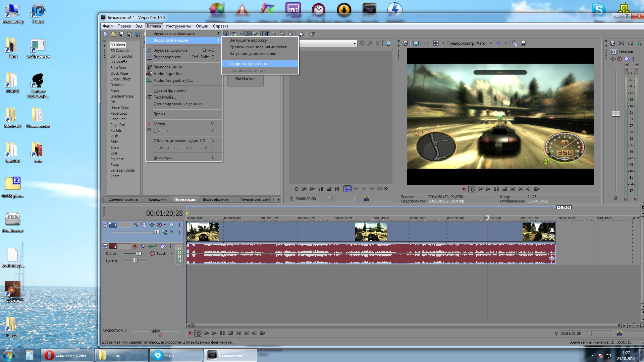644x362 pixels.
Task: Click video preview external monitor icon
Action: (416, 43)
